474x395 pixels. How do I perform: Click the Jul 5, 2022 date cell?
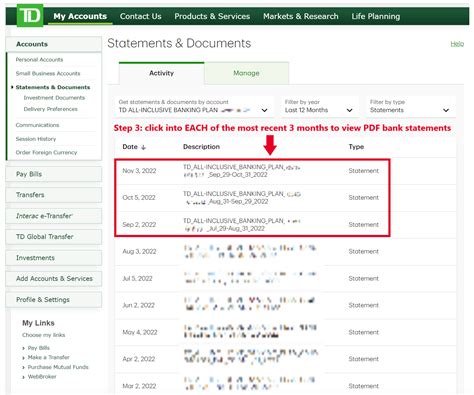coord(137,278)
